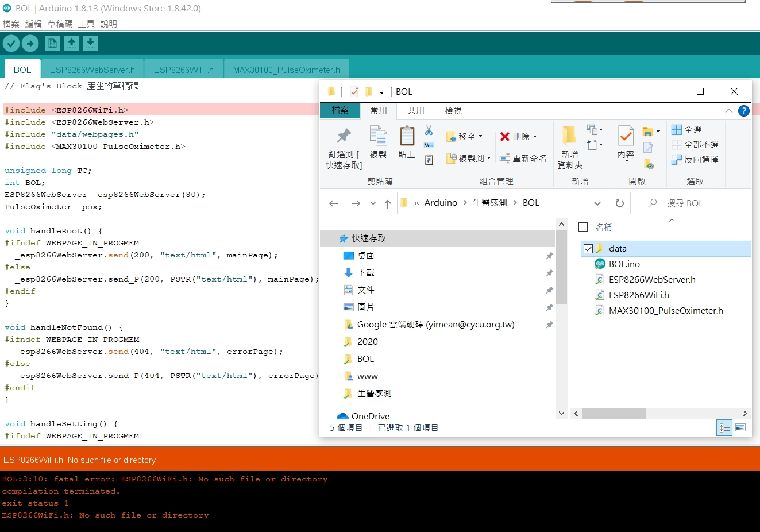Screen dimensions: 760x532
Task: Click 重新命名 (Rename) button
Action: pyautogui.click(x=523, y=159)
